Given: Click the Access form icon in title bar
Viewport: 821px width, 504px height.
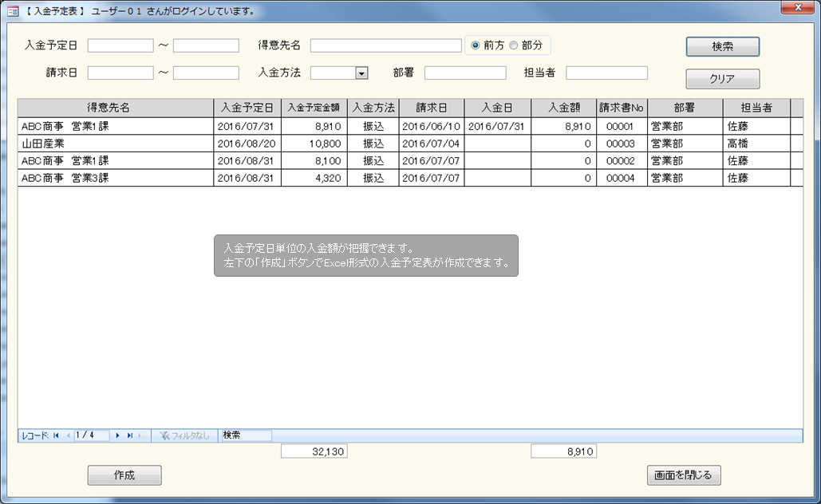Looking at the screenshot, I should click(x=13, y=10).
